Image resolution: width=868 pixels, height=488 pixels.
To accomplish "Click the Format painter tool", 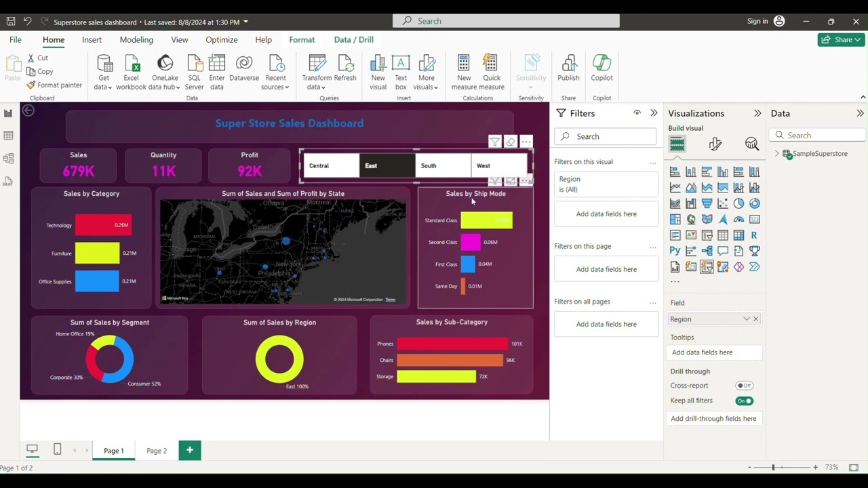I will click(54, 85).
